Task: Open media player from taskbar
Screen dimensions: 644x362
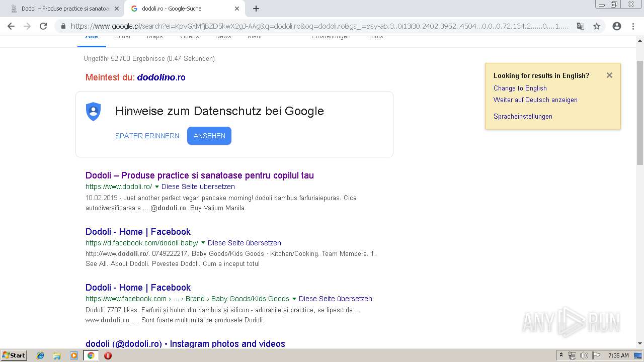Action: [x=74, y=355]
